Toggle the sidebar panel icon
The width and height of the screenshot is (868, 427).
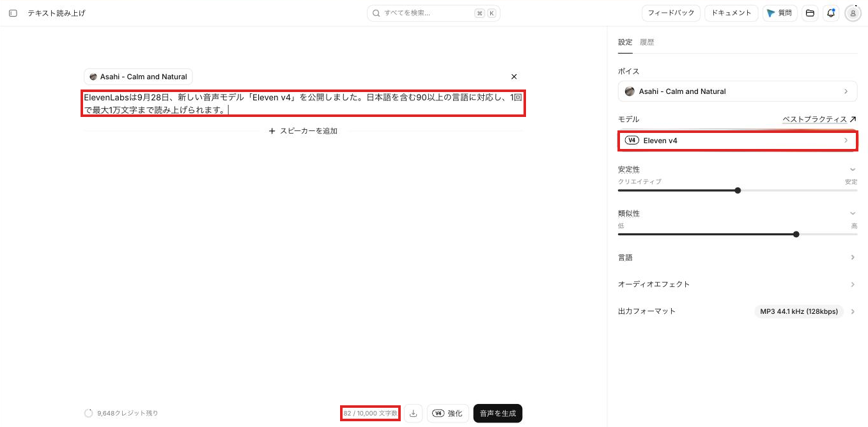point(13,13)
